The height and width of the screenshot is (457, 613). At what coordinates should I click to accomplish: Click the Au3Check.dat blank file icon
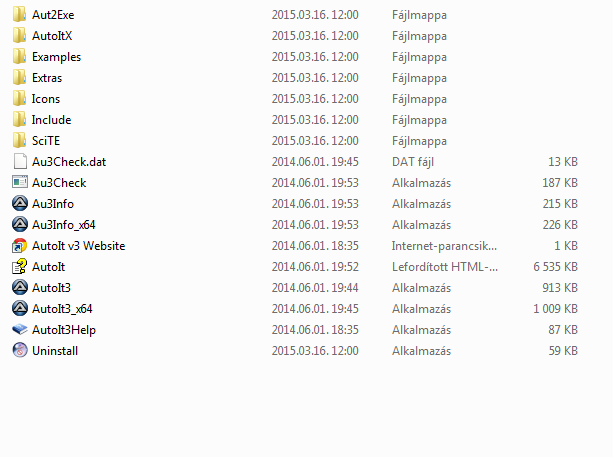pyautogui.click(x=20, y=161)
